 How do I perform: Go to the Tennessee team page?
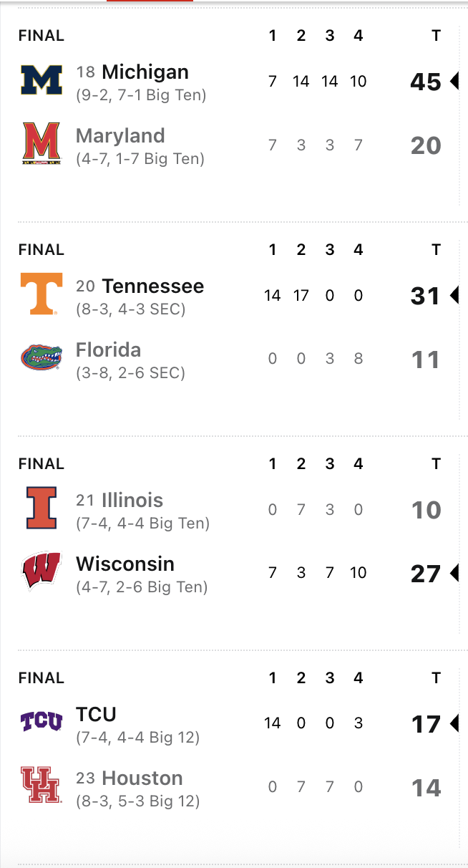pyautogui.click(x=153, y=286)
